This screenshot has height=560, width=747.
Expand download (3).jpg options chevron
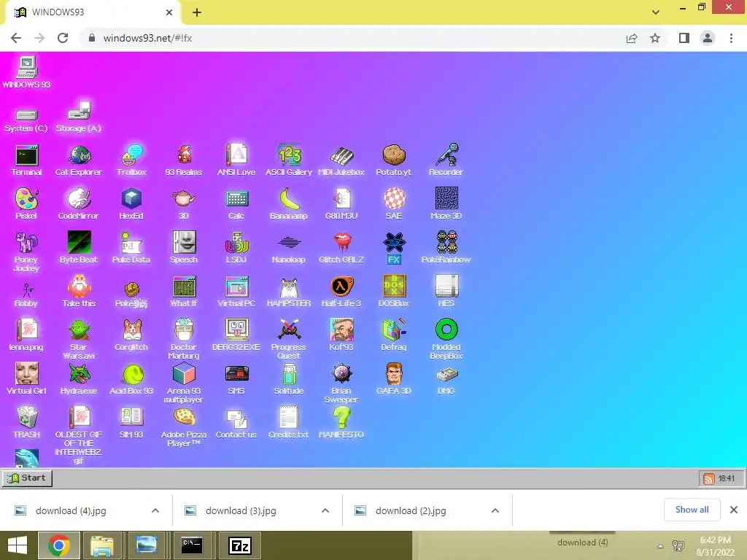tap(325, 510)
